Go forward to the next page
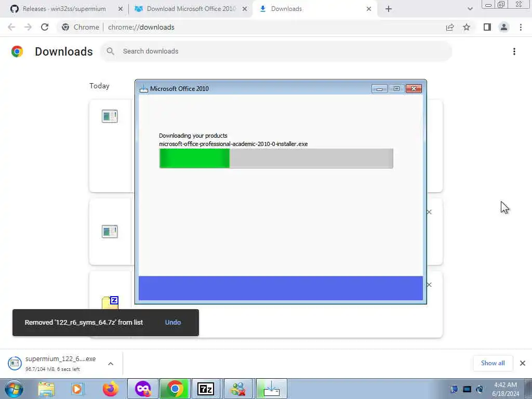This screenshot has height=399, width=532. tap(28, 27)
